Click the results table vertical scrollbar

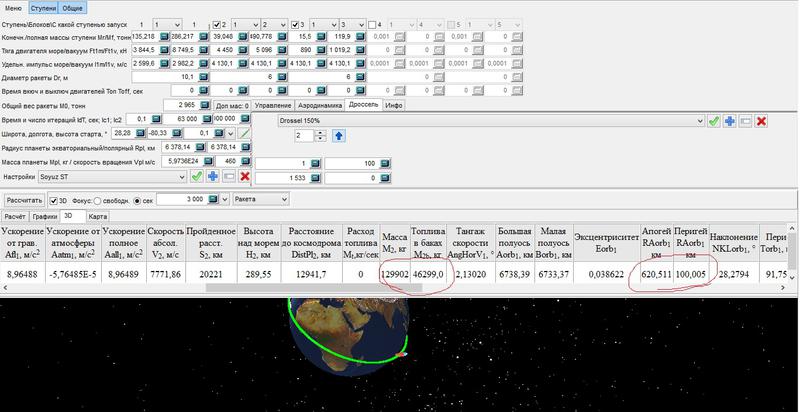[794, 253]
